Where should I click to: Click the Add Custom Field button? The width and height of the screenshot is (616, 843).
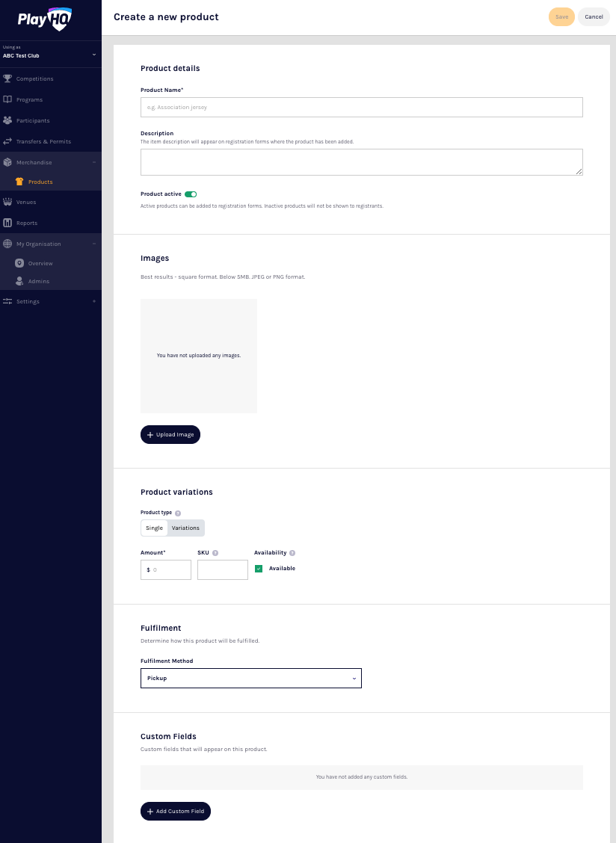pos(176,812)
